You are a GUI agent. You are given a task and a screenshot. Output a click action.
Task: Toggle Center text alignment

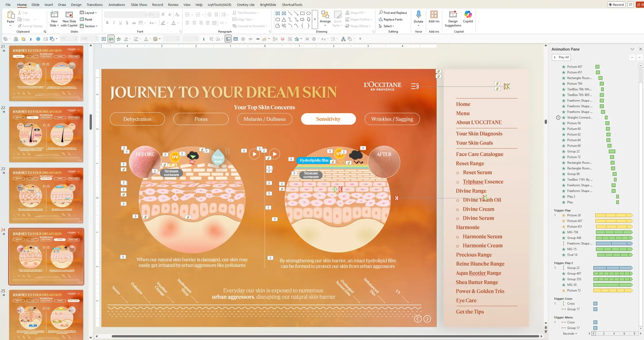coord(194,23)
